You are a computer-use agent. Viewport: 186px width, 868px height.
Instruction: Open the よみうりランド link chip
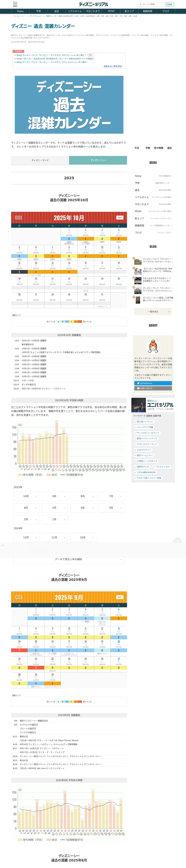pos(143,450)
